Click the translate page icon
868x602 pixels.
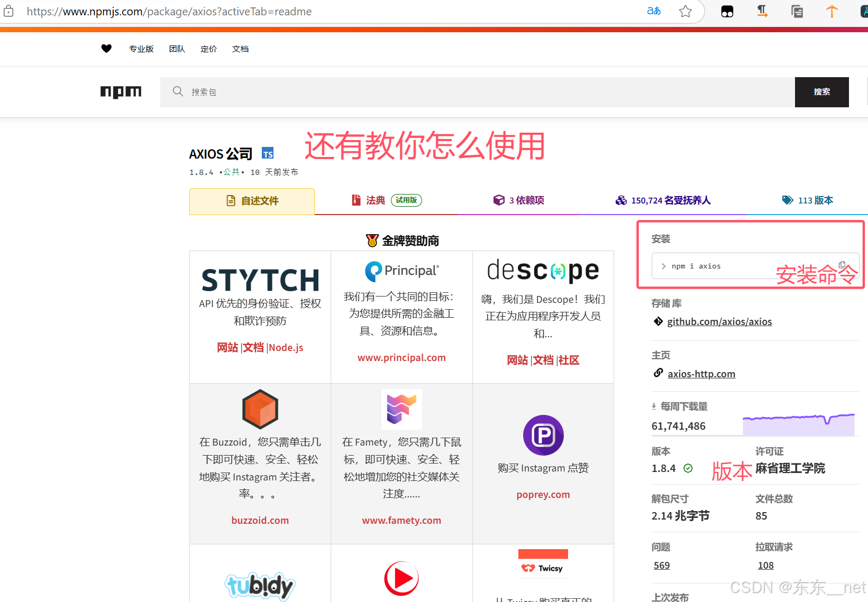tap(654, 11)
